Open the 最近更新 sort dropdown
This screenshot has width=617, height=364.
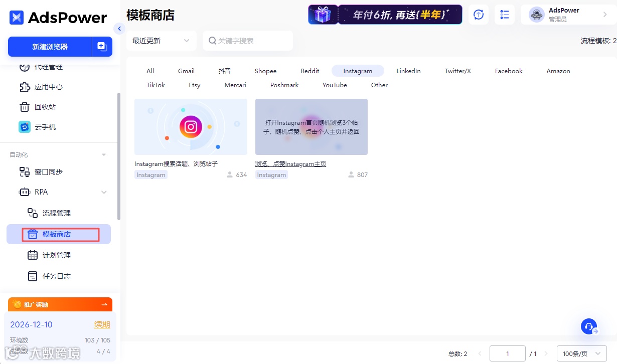[x=162, y=41]
